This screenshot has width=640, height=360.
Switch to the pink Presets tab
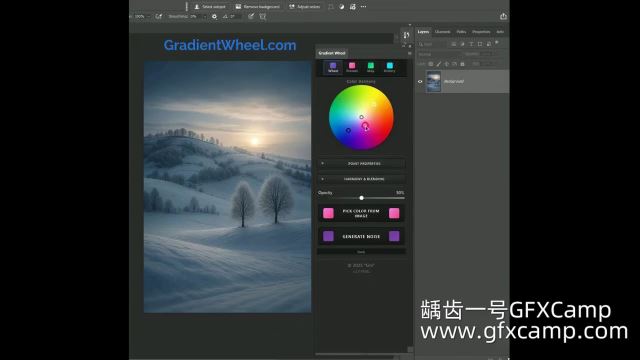click(352, 67)
